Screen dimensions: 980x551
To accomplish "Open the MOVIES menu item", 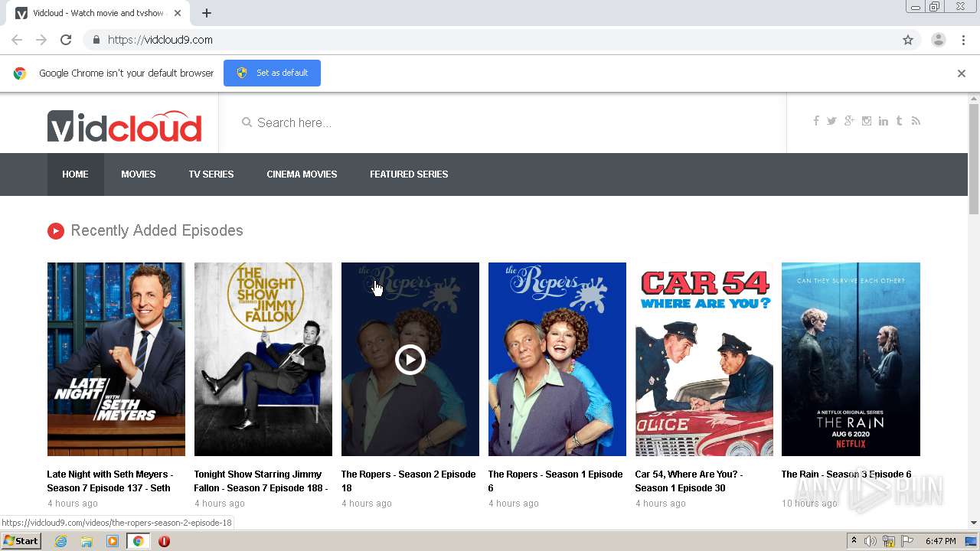I will click(139, 174).
